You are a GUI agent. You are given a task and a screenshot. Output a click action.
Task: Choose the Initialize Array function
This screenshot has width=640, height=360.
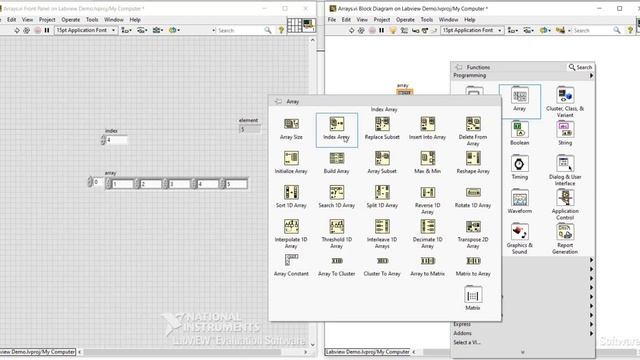[x=291, y=162]
